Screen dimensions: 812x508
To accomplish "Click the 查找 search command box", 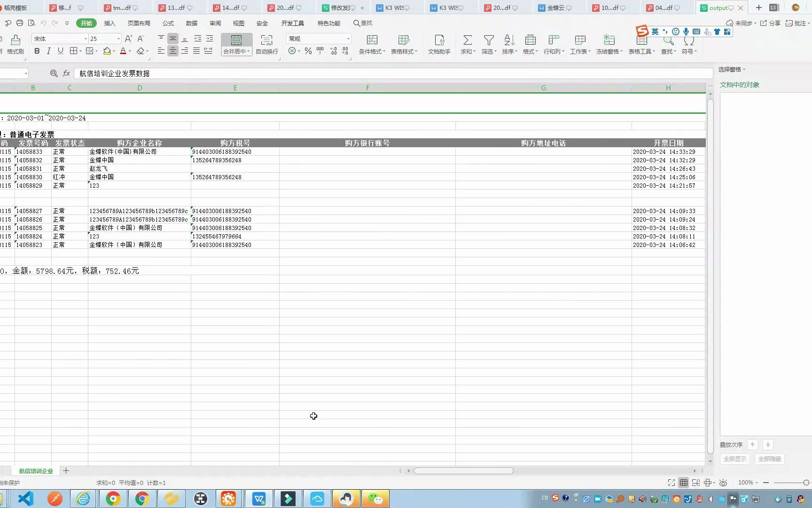I will click(363, 23).
